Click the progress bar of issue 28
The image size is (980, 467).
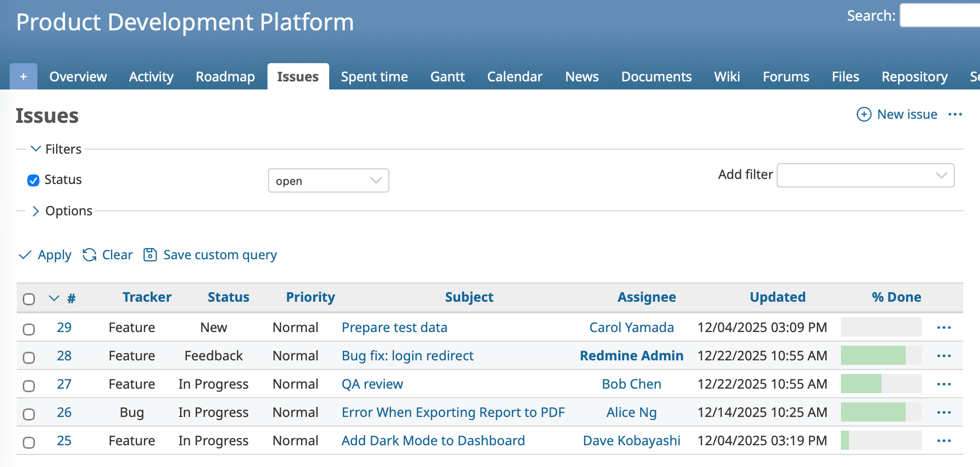pyautogui.click(x=881, y=356)
